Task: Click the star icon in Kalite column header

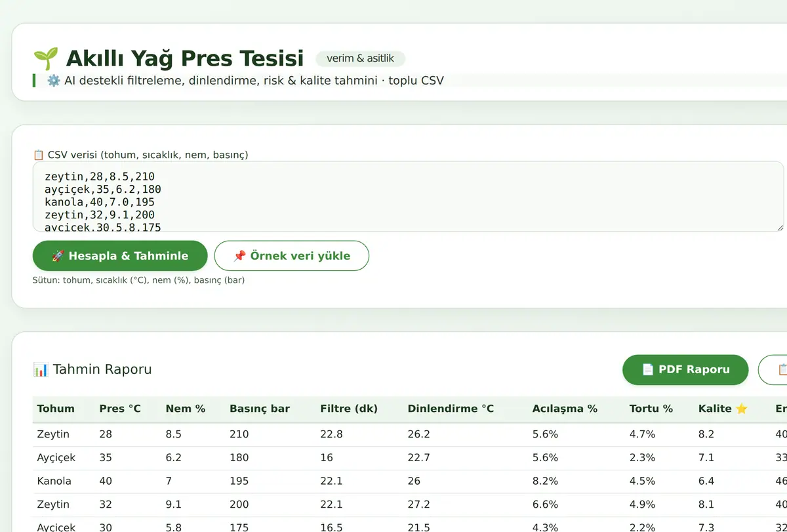Action: coord(742,409)
